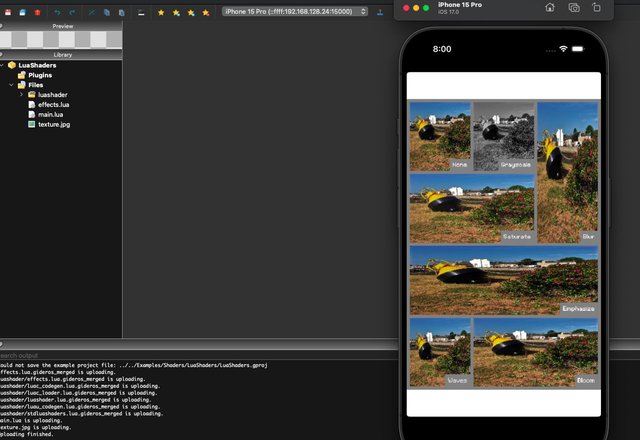The width and height of the screenshot is (640, 440).
Task: Select texture.jpg in the library
Action: tap(54, 124)
